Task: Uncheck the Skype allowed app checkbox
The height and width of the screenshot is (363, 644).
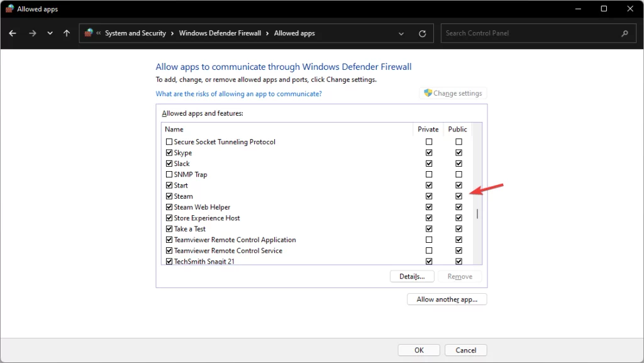Action: (169, 152)
